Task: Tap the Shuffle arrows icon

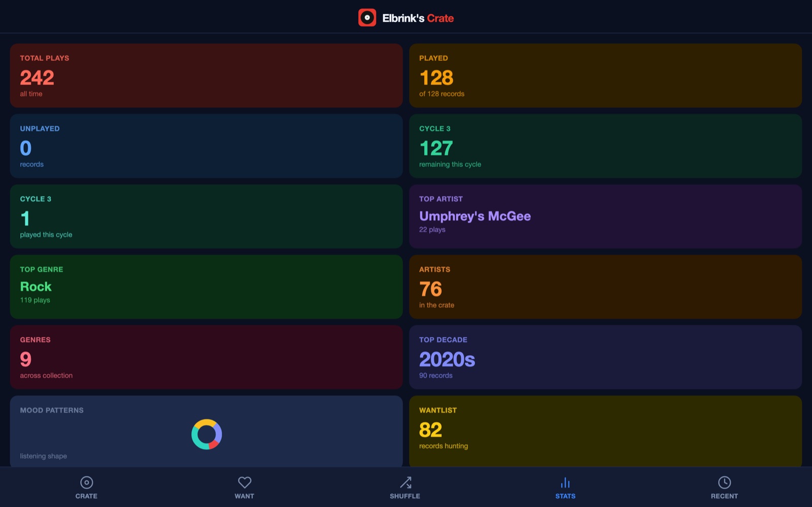Action: (x=405, y=482)
